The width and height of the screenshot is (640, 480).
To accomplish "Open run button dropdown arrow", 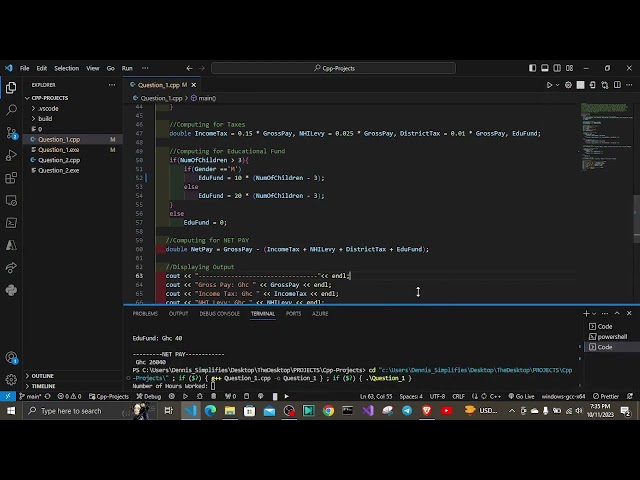I will 558,85.
